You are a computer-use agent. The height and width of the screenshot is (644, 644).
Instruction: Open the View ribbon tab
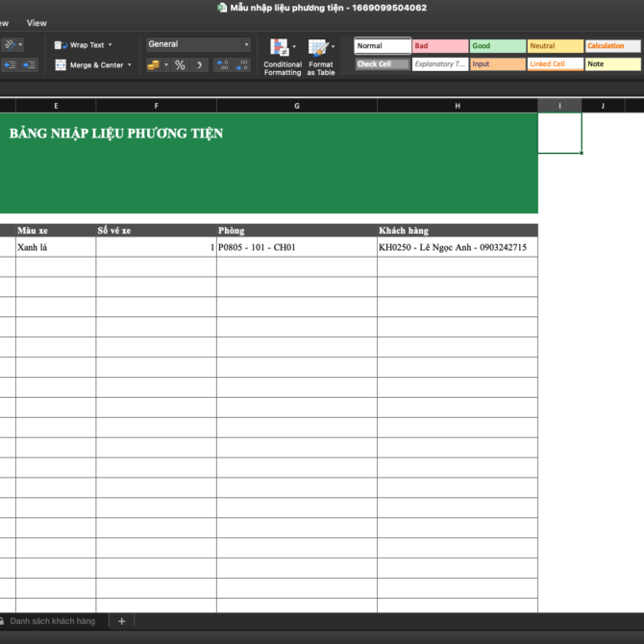pyautogui.click(x=37, y=23)
